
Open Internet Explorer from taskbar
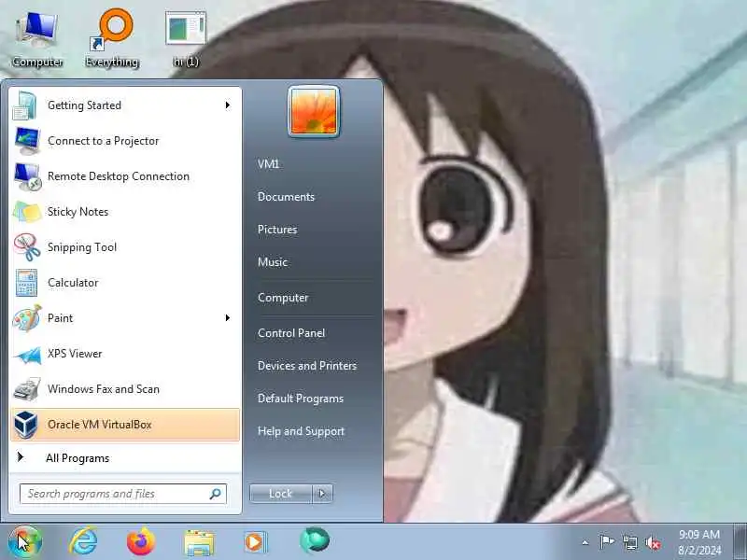point(83,542)
